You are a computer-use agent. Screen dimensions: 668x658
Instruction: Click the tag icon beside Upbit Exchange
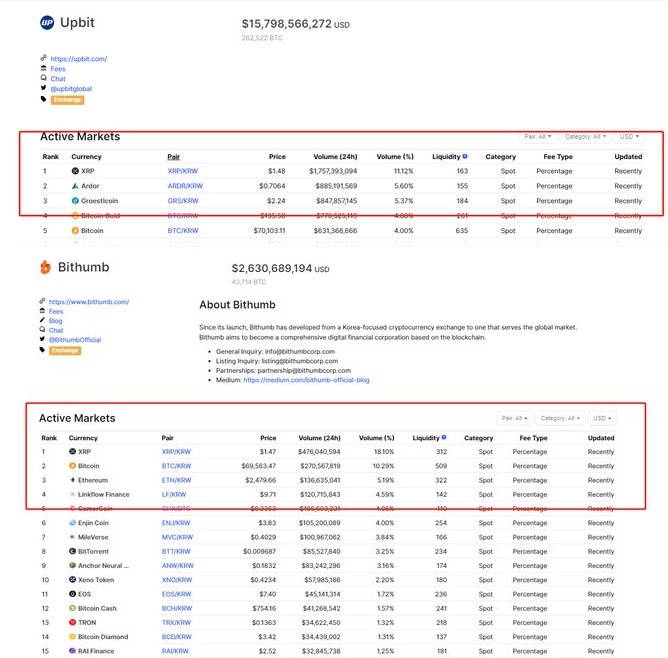43,99
